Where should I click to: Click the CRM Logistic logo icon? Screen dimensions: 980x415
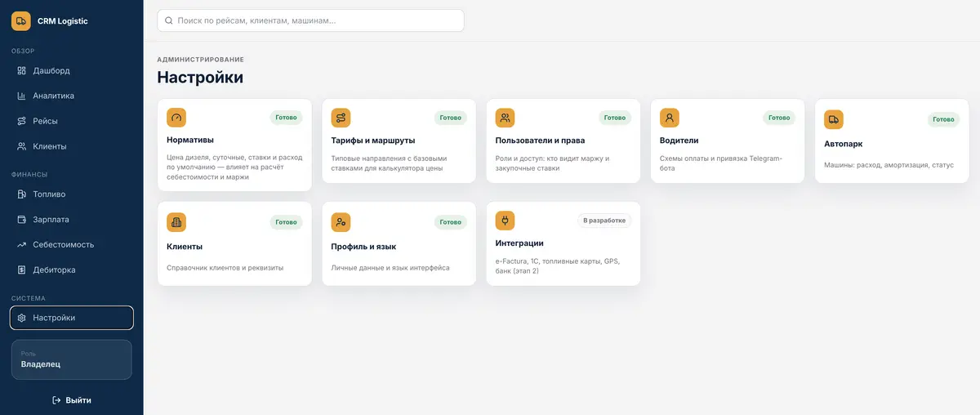[21, 20]
